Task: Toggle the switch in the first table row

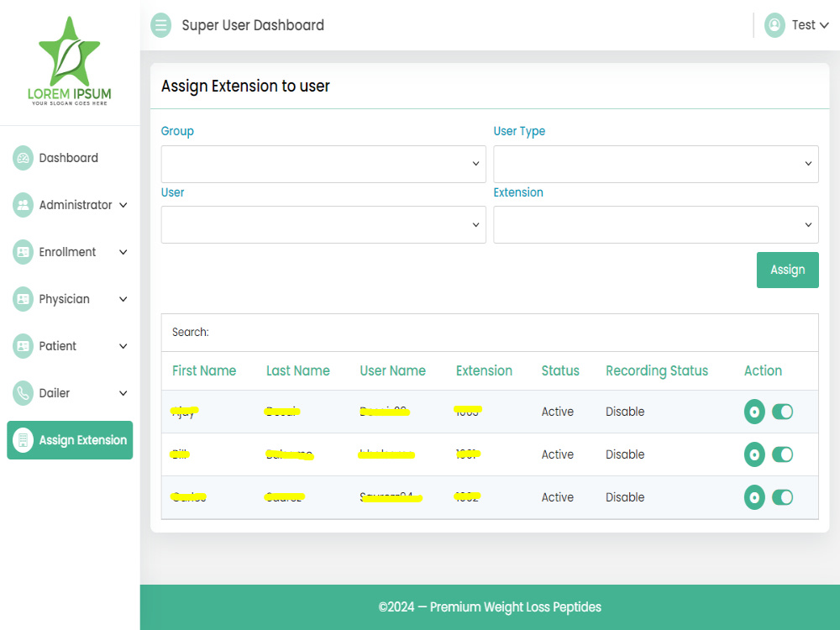Action: [782, 412]
